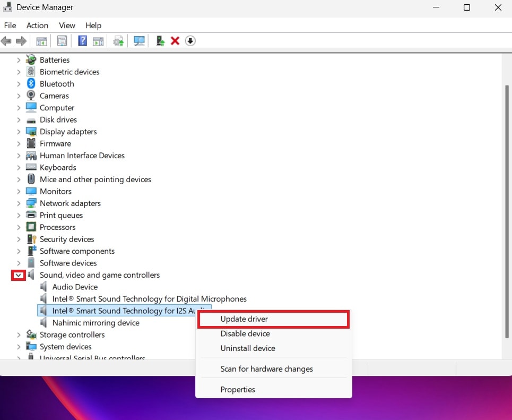Show/hide console tree toolbar icon
Viewport: 512px width, 420px height.
[x=41, y=41]
